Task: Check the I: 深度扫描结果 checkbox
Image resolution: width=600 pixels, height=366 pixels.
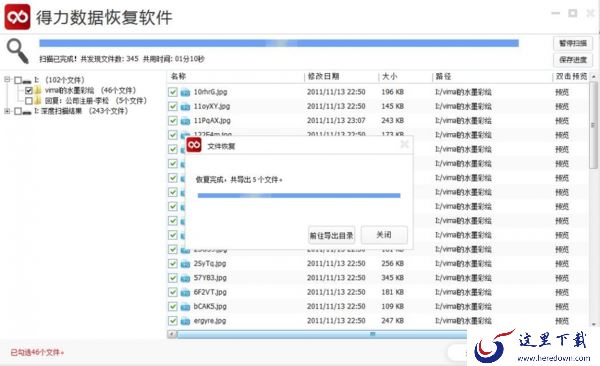Action: (18, 111)
